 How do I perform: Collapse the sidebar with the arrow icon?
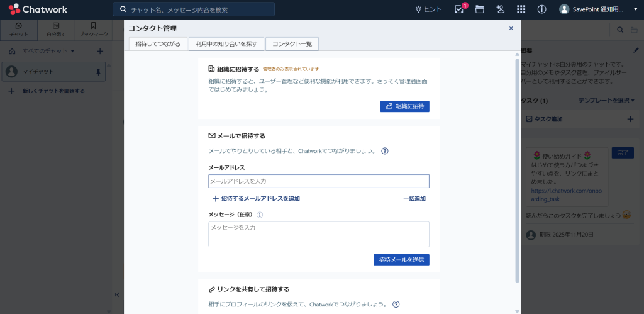pyautogui.click(x=117, y=294)
